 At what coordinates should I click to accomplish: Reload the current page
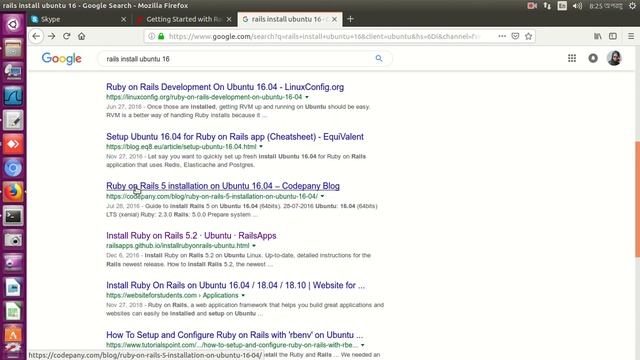click(67, 36)
